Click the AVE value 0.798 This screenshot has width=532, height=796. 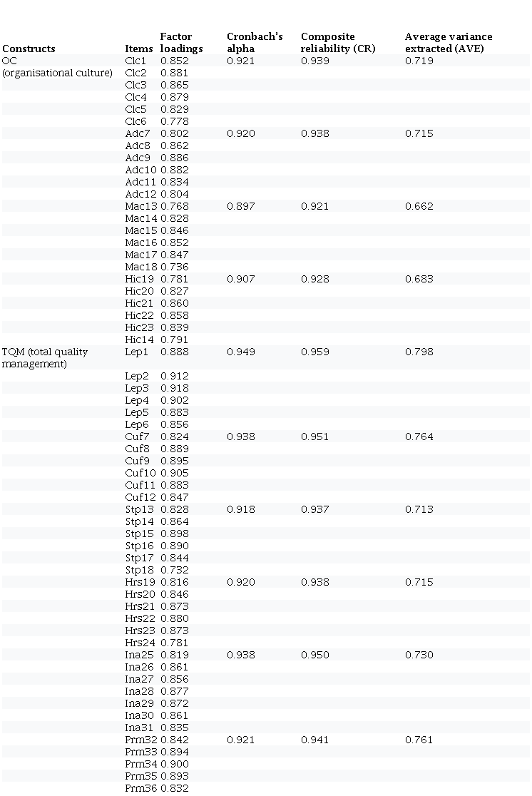[419, 352]
